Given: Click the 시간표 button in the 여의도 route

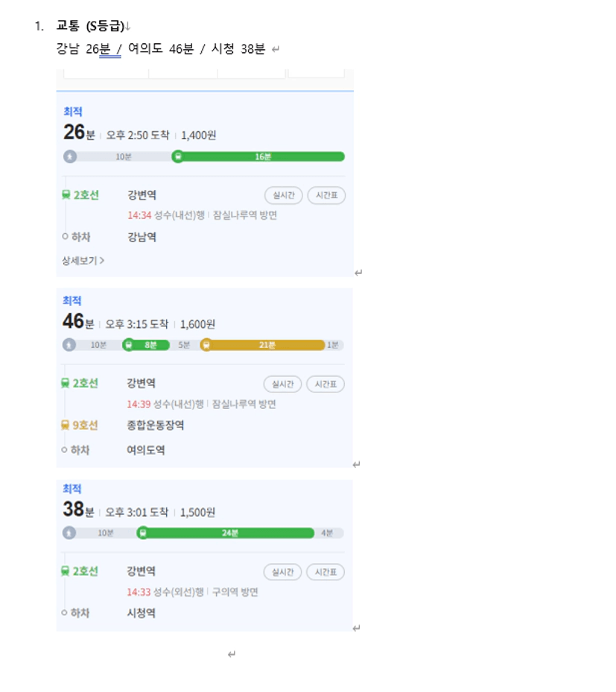Looking at the screenshot, I should [x=326, y=384].
